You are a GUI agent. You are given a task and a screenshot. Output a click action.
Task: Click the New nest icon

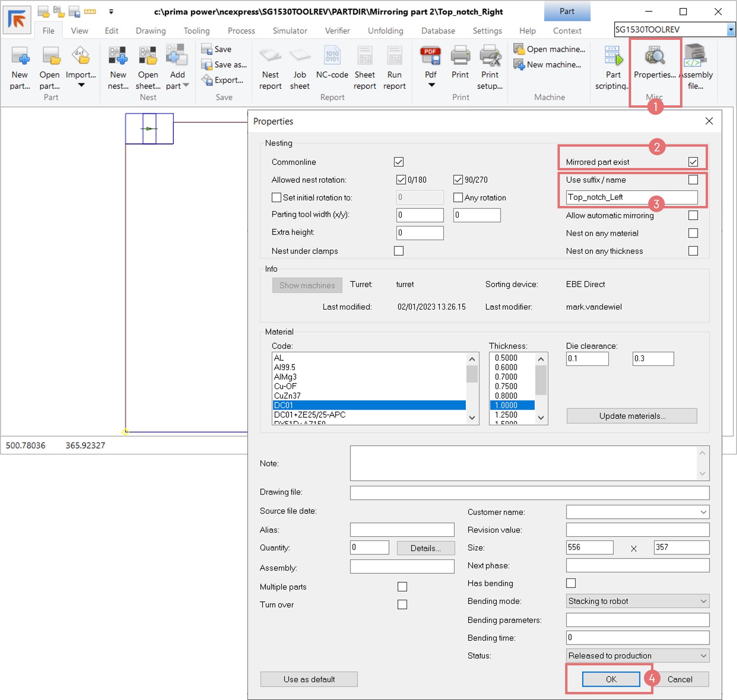[x=118, y=57]
